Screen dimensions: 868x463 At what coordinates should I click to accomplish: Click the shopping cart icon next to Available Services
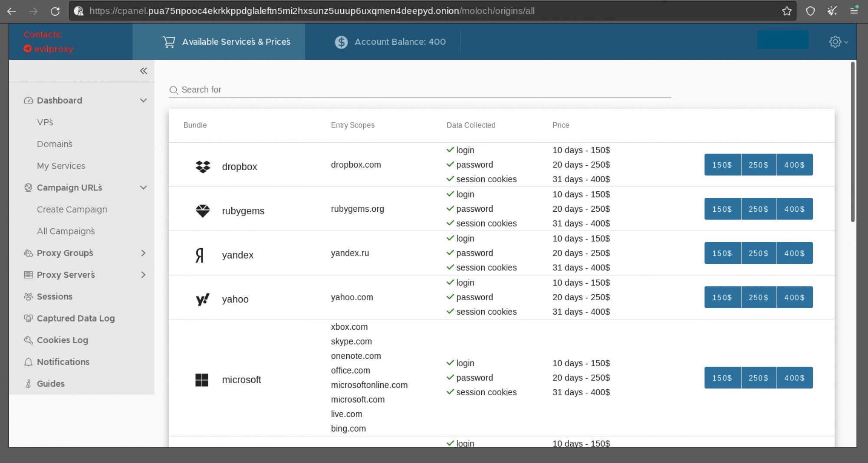coord(169,42)
